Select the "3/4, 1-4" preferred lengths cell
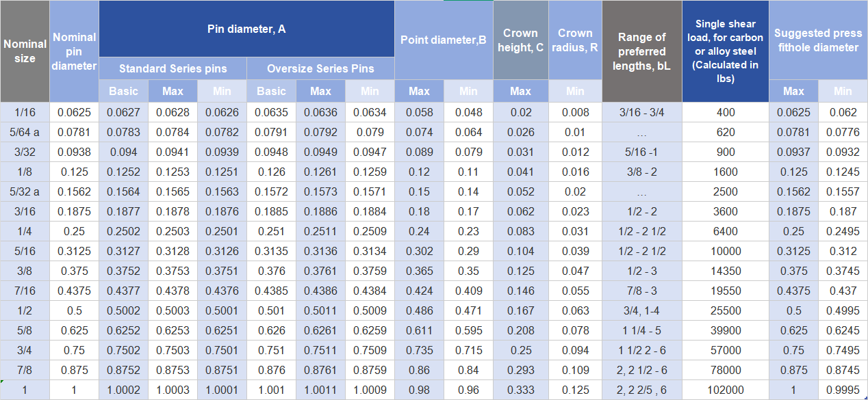This screenshot has height=400, width=868. (641, 310)
